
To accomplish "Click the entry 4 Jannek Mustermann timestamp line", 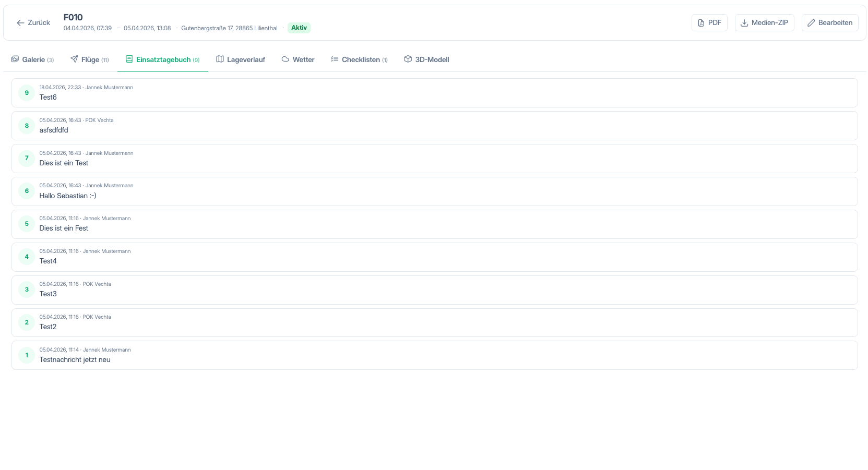I will [85, 251].
